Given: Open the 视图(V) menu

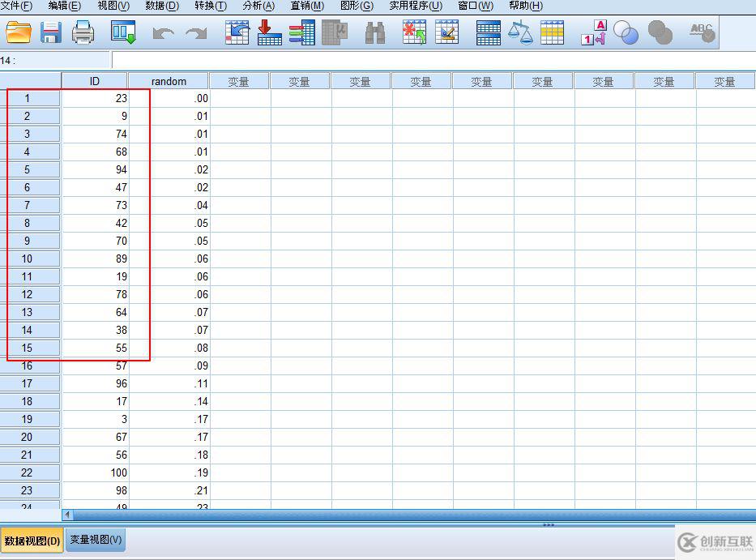Looking at the screenshot, I should tap(113, 6).
